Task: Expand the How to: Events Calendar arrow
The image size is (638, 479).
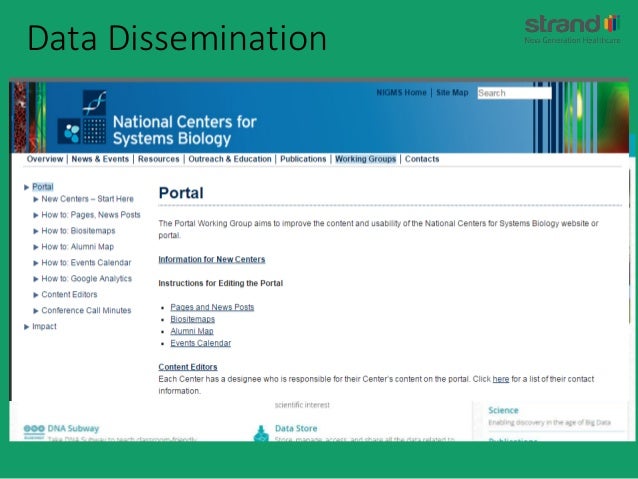Action: tap(36, 263)
